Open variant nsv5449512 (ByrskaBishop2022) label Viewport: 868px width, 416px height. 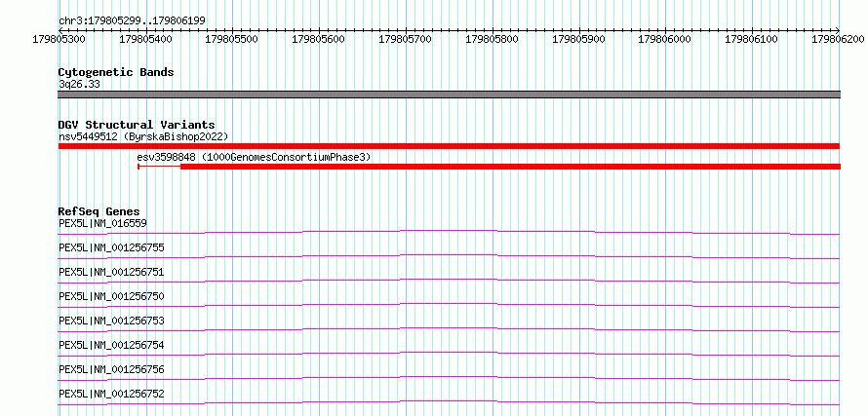[143, 136]
